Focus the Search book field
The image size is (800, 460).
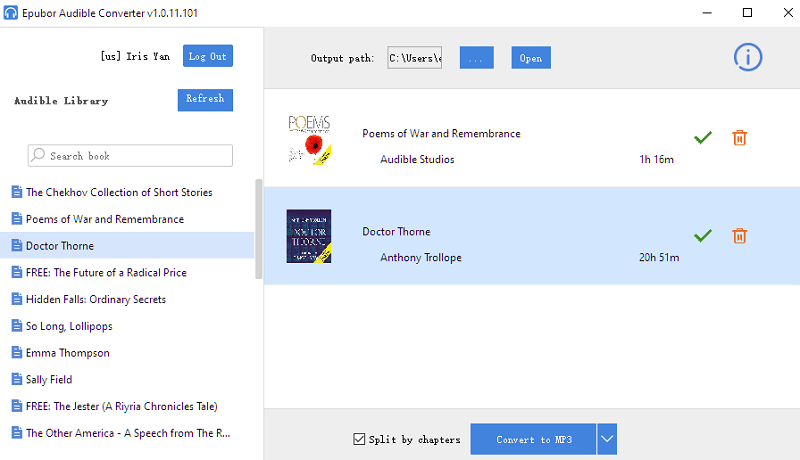(130, 156)
